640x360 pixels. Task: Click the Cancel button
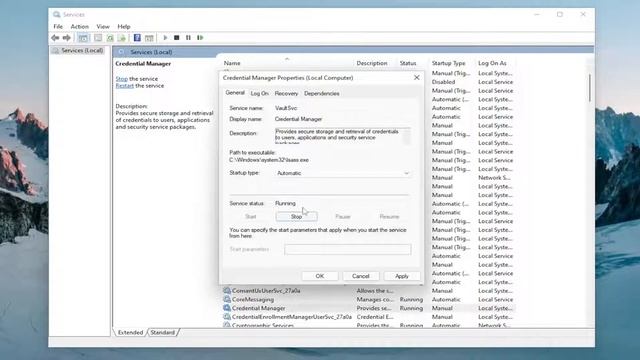click(360, 276)
